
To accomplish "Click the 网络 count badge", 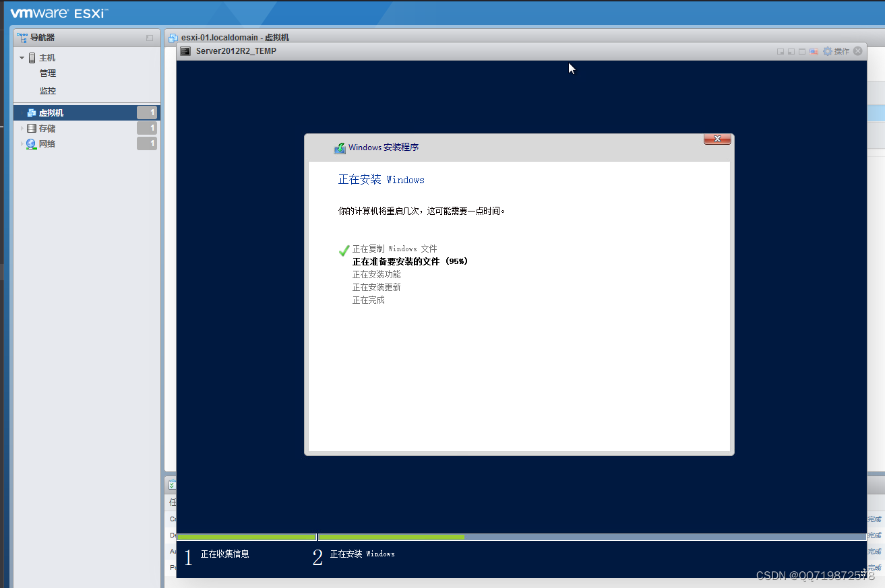I will [147, 143].
